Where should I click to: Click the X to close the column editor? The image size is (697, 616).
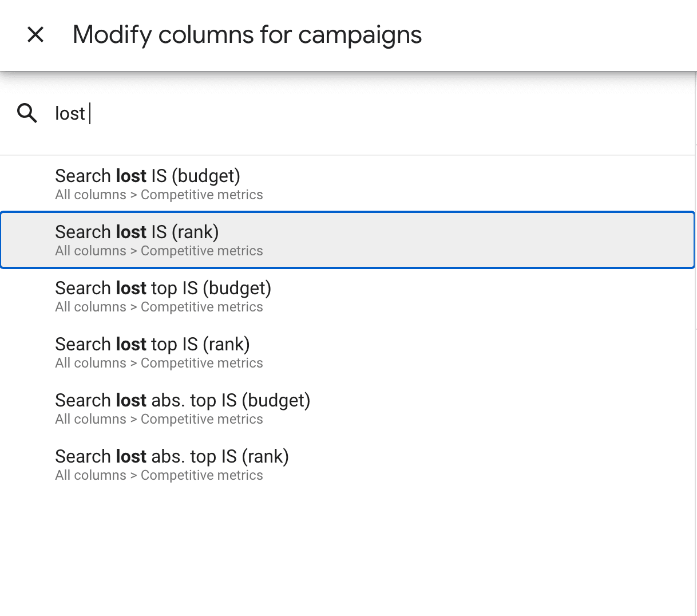click(35, 34)
